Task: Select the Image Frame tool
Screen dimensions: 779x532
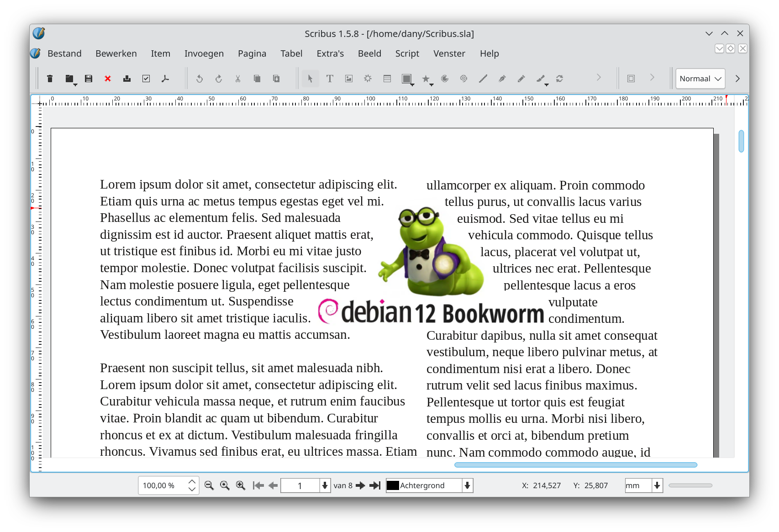Action: click(x=349, y=79)
